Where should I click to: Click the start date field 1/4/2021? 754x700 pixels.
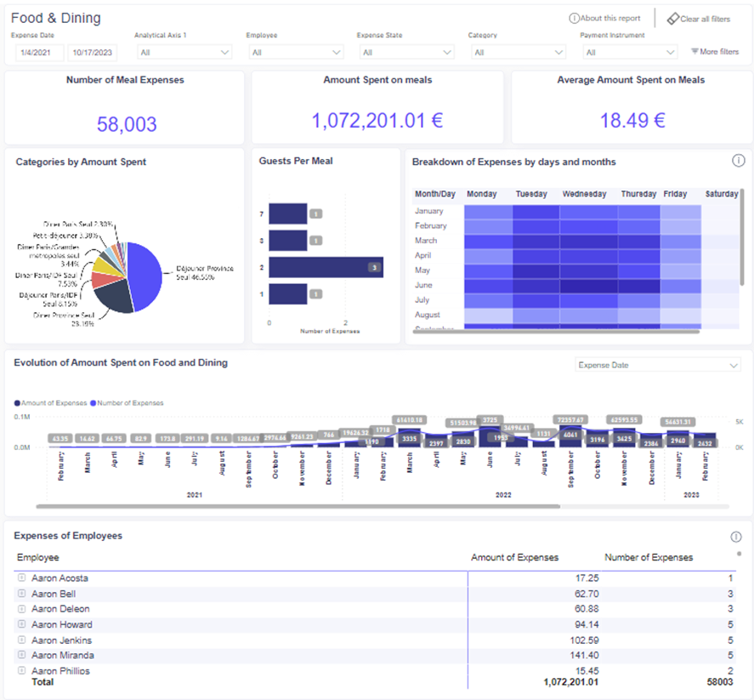39,53
